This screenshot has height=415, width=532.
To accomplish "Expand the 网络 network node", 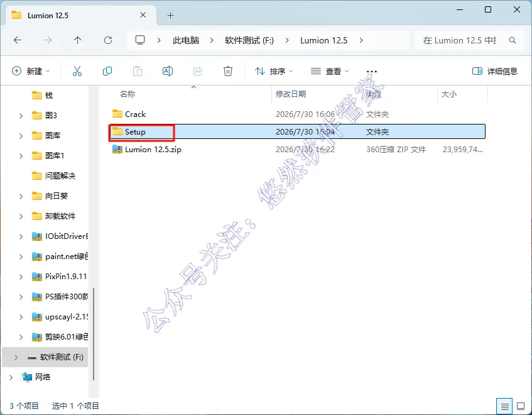I will click(x=11, y=377).
